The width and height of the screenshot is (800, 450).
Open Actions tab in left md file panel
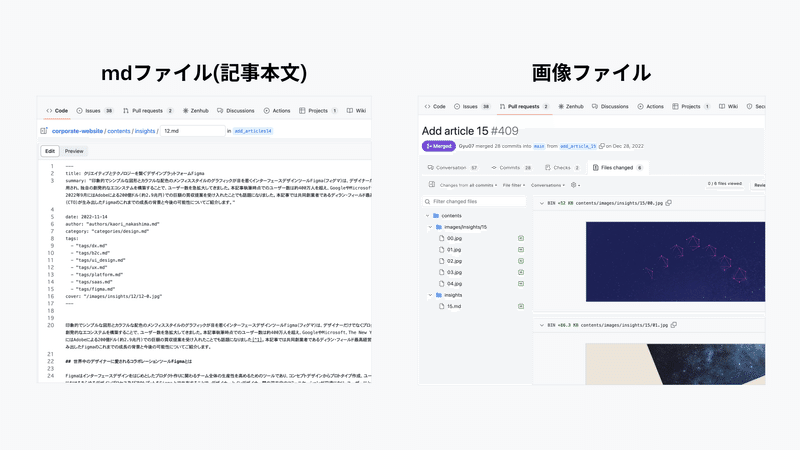[277, 111]
